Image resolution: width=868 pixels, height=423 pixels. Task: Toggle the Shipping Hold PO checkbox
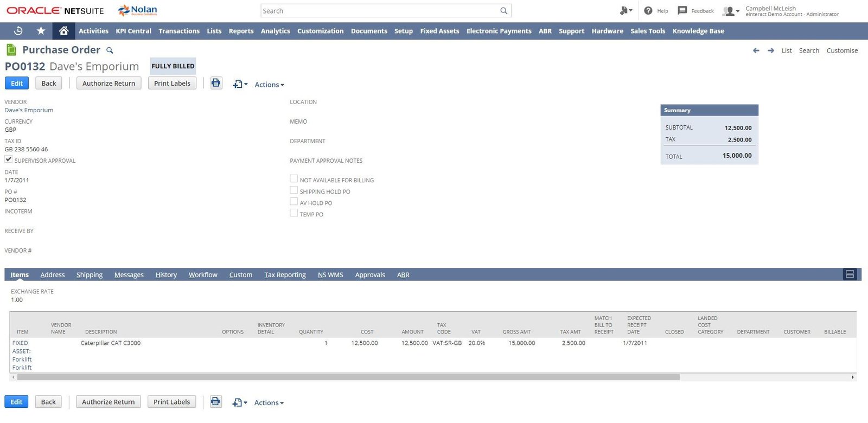293,190
